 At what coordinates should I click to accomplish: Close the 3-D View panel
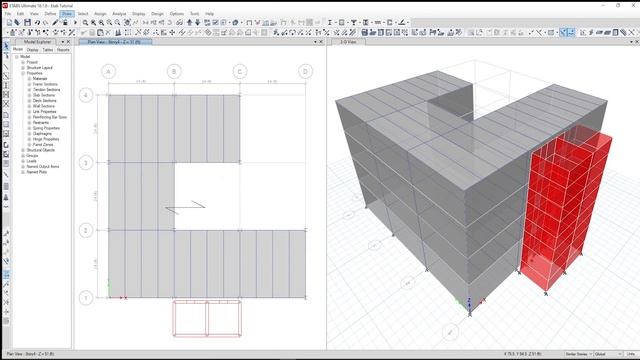pos(636,42)
